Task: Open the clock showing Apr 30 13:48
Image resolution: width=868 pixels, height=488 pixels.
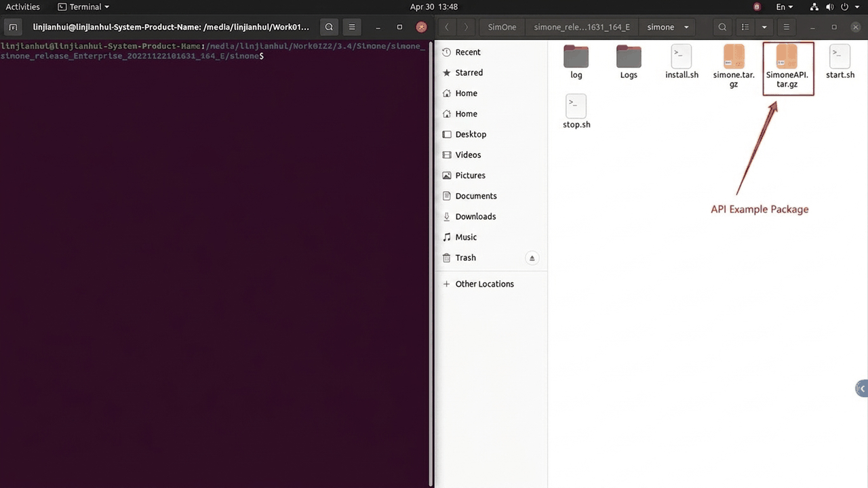Action: point(434,7)
